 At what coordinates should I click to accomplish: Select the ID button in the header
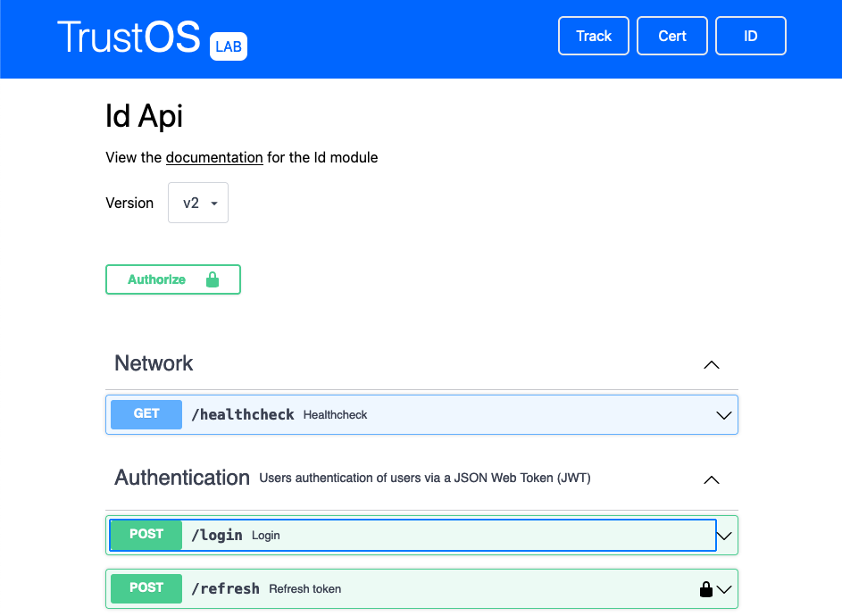tap(750, 36)
